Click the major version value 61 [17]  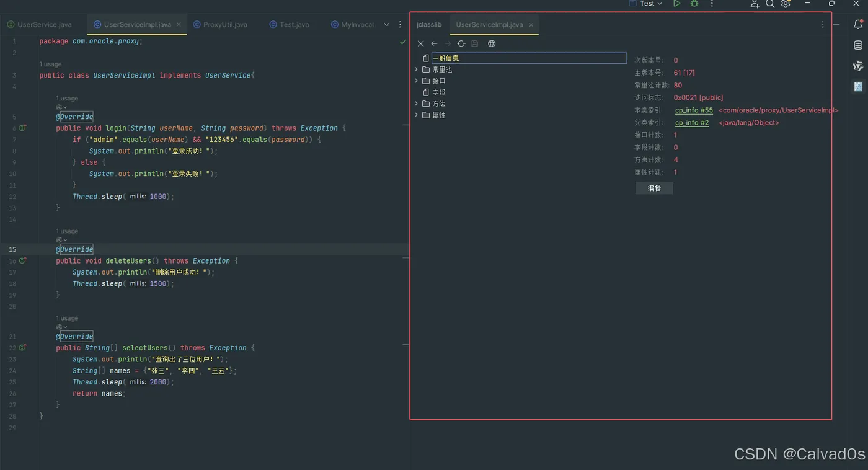click(x=684, y=73)
